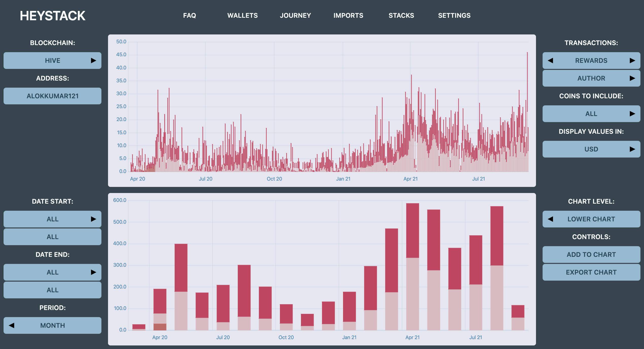644x349 pixels.
Task: Open the FAQ page
Action: (189, 15)
